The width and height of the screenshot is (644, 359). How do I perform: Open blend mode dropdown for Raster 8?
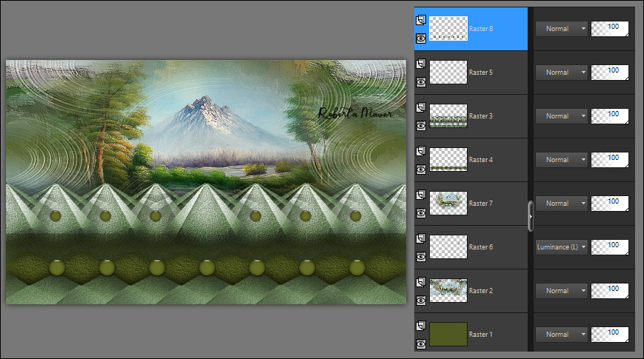pyautogui.click(x=562, y=29)
